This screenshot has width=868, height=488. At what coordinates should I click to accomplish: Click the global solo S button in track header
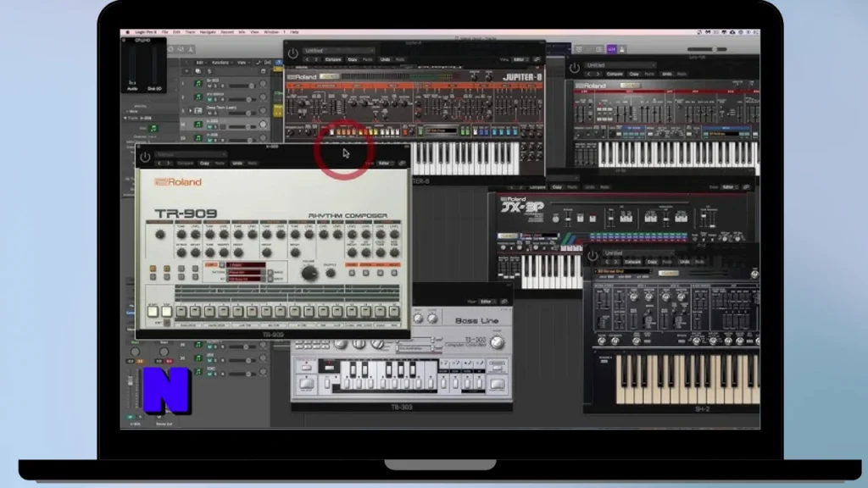click(209, 71)
